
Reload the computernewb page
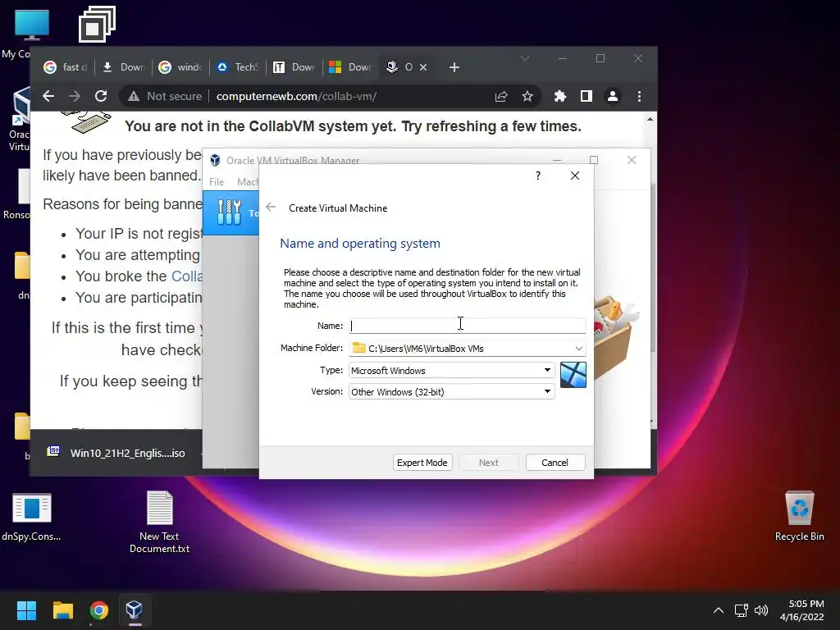click(101, 97)
